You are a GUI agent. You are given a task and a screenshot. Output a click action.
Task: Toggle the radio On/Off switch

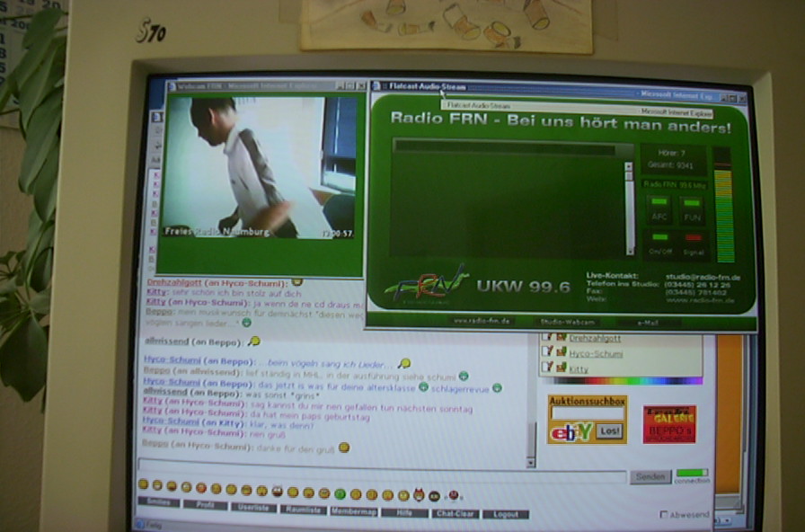point(660,239)
